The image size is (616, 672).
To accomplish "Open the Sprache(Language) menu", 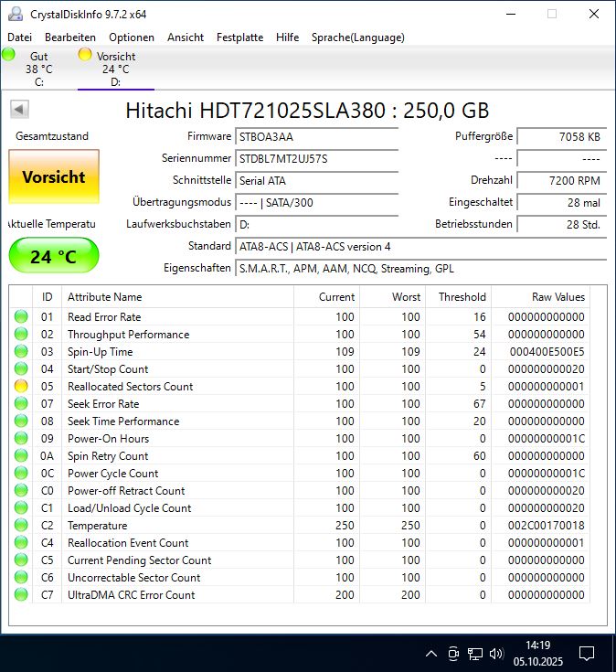I will (x=358, y=37).
